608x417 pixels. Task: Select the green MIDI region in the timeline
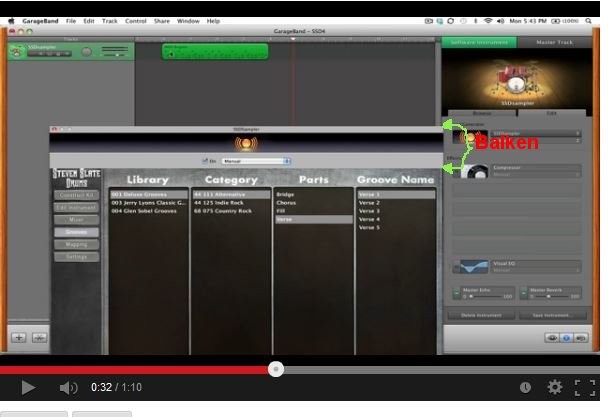coord(215,52)
